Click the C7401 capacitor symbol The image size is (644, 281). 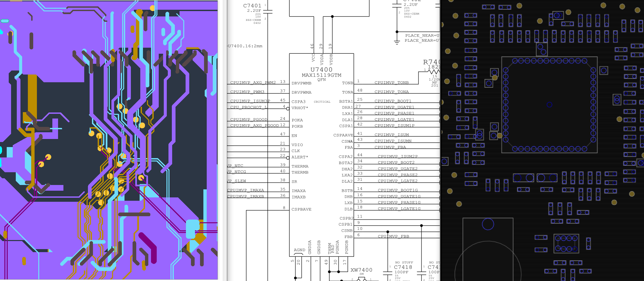[268, 12]
